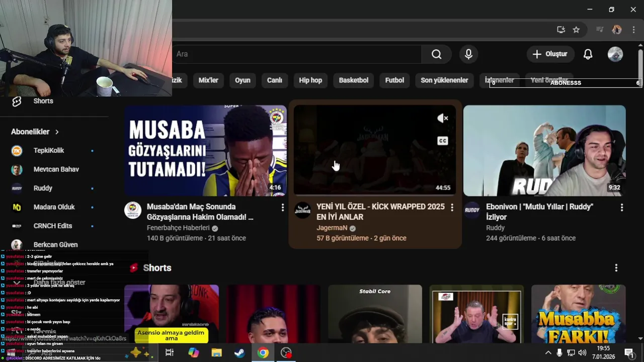Start voice search with microphone icon
The width and height of the screenshot is (644, 362).
coord(468,54)
